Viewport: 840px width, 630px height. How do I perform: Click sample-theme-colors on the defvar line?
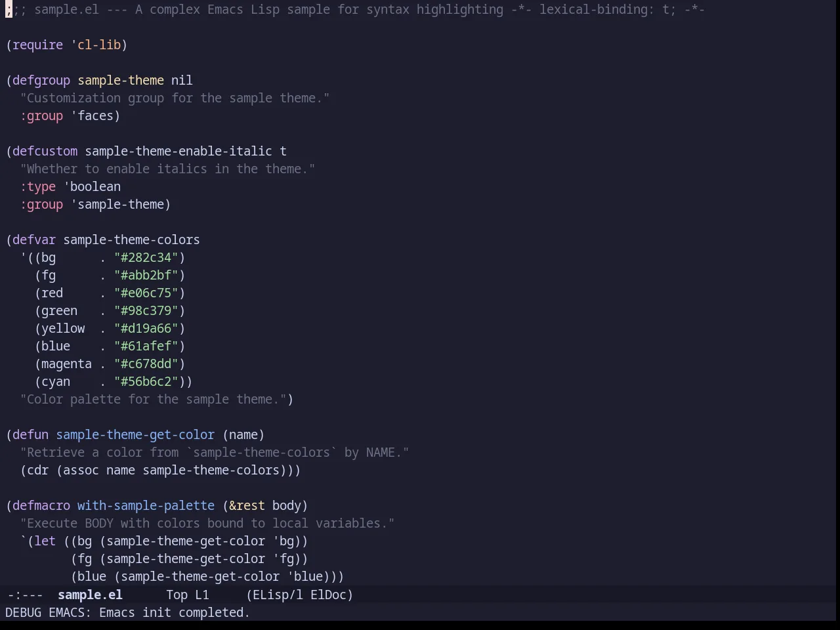point(131,240)
